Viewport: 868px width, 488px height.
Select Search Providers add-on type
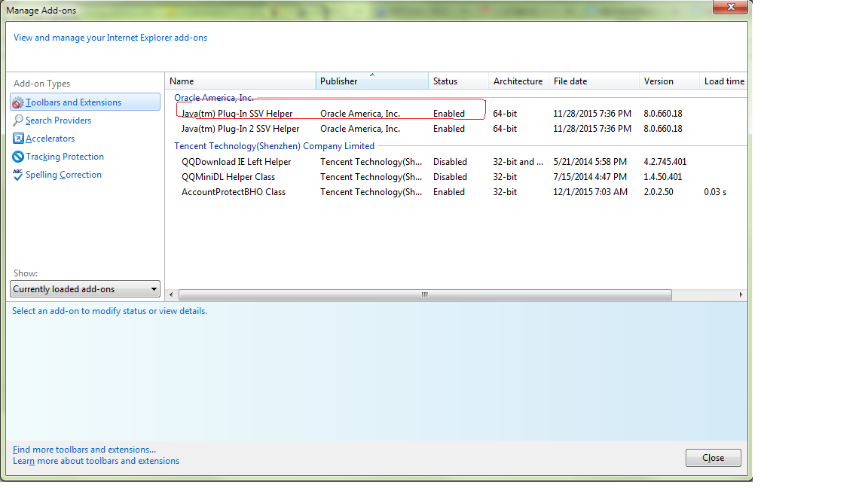[x=58, y=120]
